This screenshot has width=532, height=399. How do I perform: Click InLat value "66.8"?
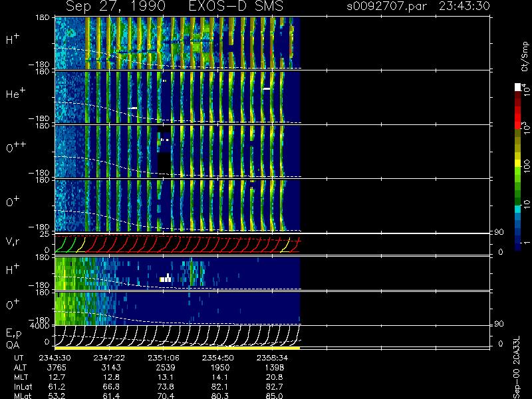pos(111,386)
